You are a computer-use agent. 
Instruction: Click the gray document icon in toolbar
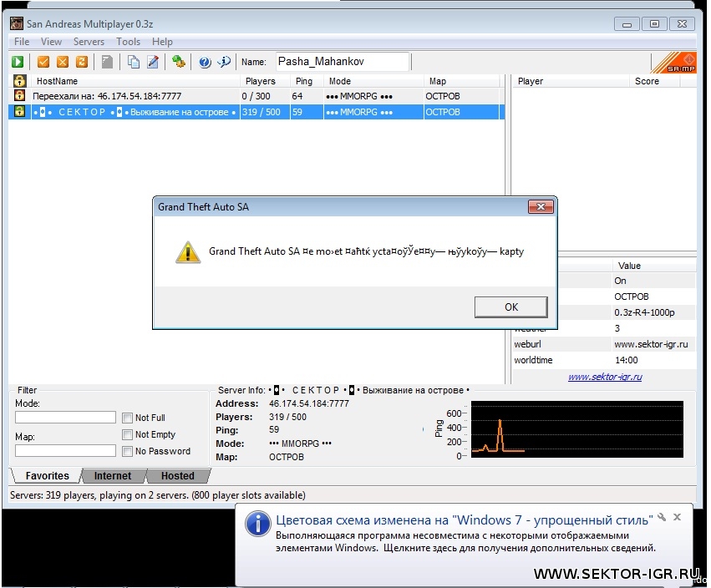point(107,62)
